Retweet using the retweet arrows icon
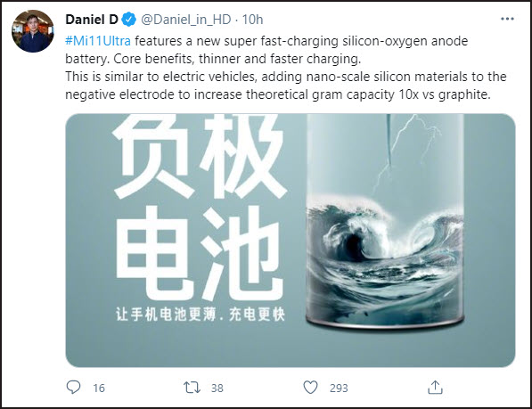This screenshot has height=409, width=532. [192, 388]
